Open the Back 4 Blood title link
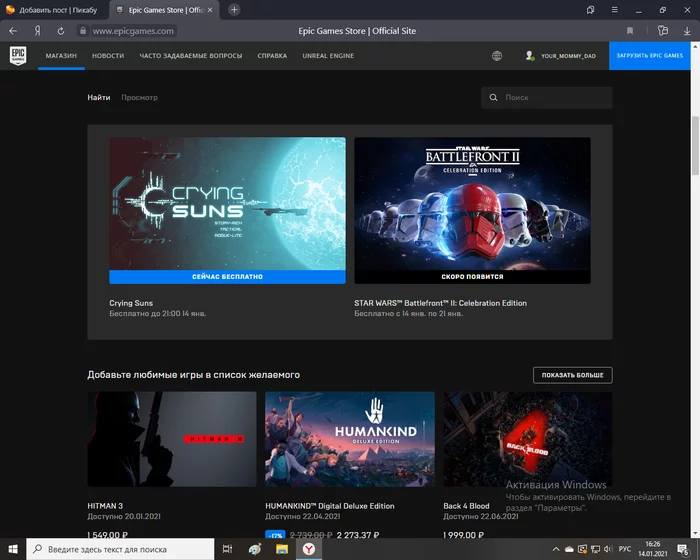Viewport: 700px width, 560px height. (466, 506)
